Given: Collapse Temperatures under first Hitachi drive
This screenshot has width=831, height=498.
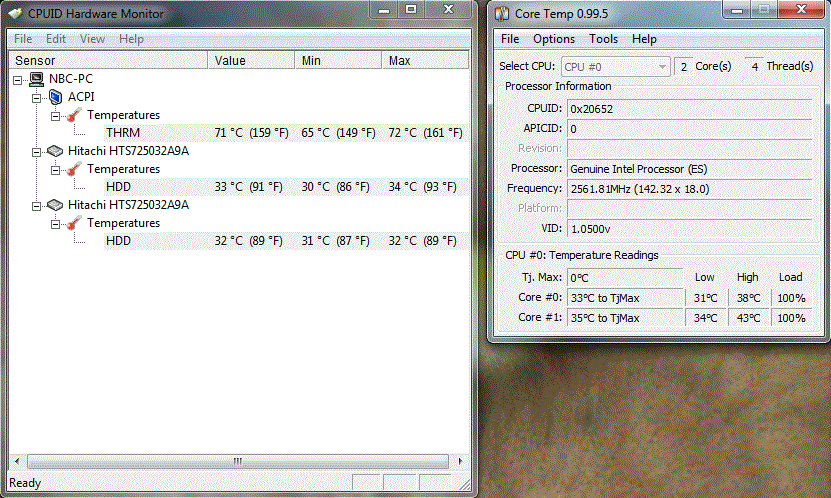Looking at the screenshot, I should pos(56,170).
